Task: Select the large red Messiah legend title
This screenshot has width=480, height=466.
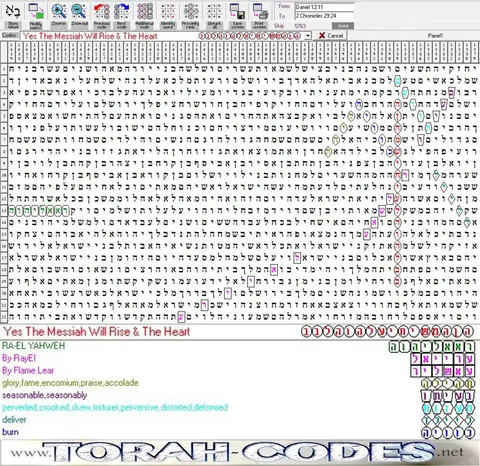Action: (x=97, y=332)
